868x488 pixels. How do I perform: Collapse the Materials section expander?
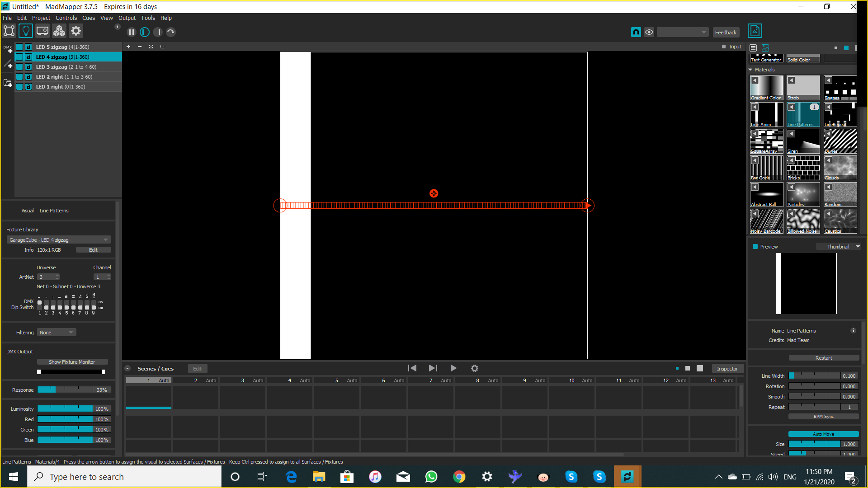[750, 70]
